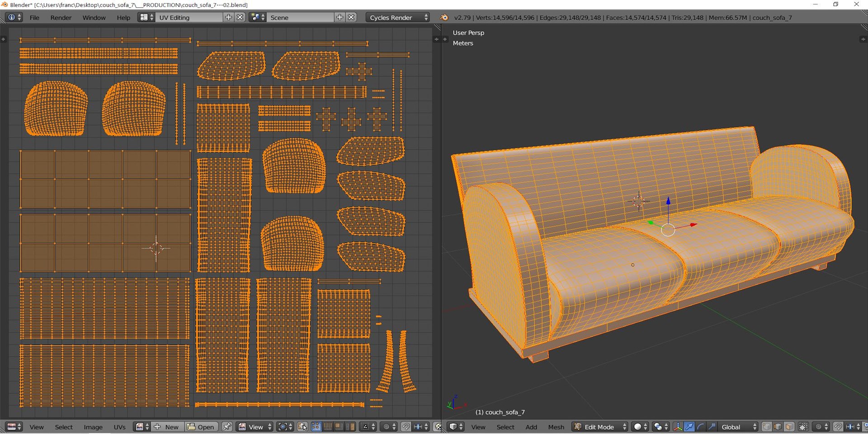The height and width of the screenshot is (434, 868).
Task: Open the Image menu
Action: (x=93, y=427)
